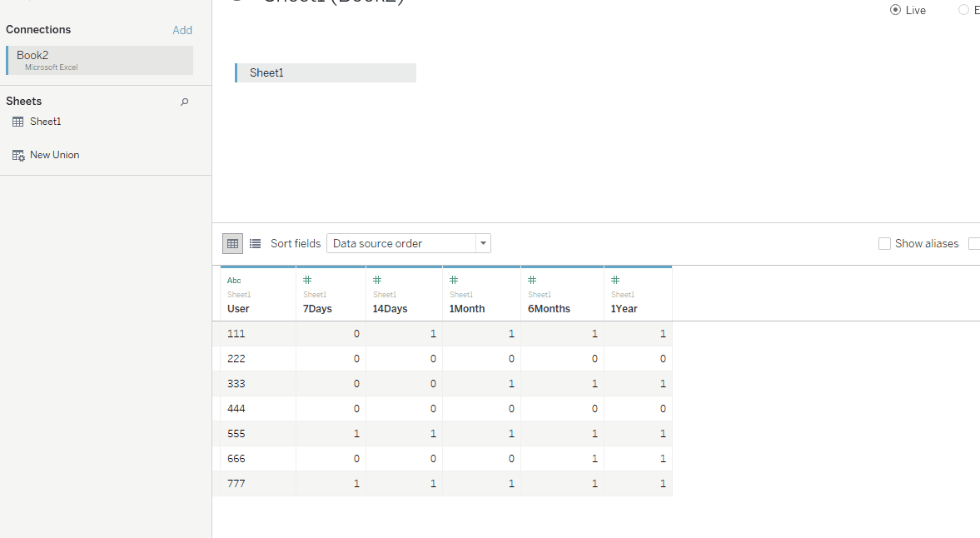Image resolution: width=980 pixels, height=538 pixels.
Task: Select Sheet1 under the Sheets list
Action: [45, 122]
